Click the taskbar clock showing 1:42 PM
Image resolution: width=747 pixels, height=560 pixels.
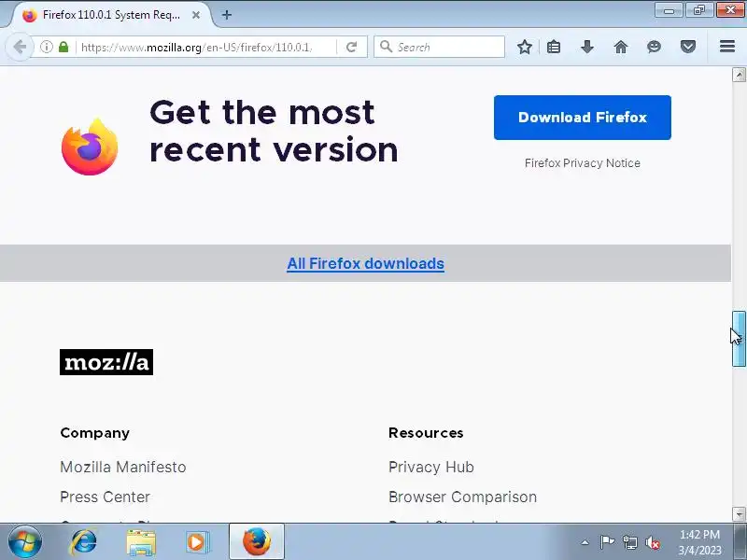click(x=699, y=542)
